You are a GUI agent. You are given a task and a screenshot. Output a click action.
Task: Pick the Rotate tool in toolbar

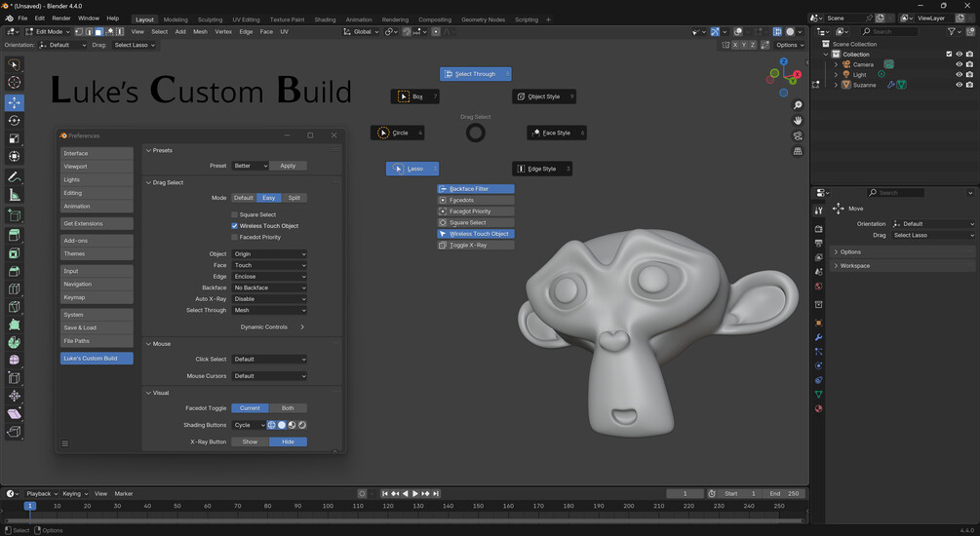[14, 121]
